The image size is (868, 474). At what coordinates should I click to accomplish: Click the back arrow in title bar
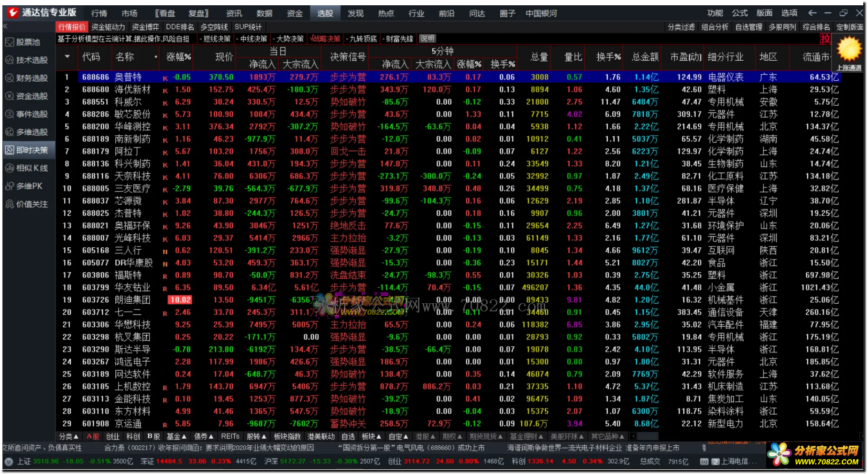pyautogui.click(x=813, y=13)
